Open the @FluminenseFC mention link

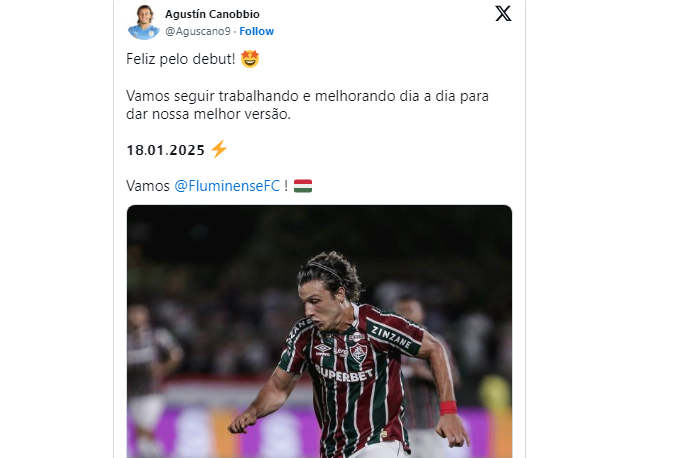tap(227, 186)
